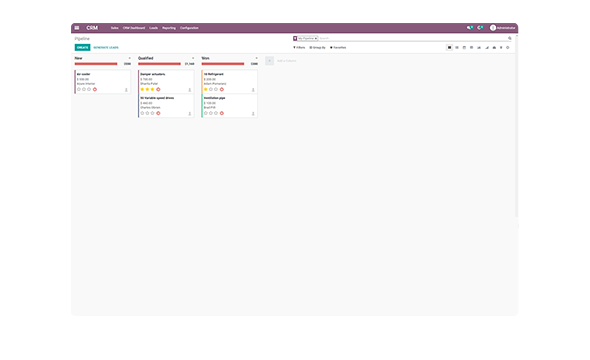Open the activities clock icon in navbar
The width and height of the screenshot is (590, 360).
point(480,28)
